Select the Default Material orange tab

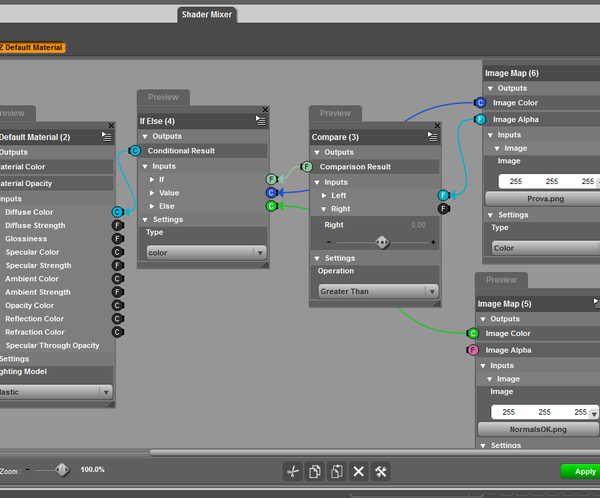pyautogui.click(x=33, y=47)
